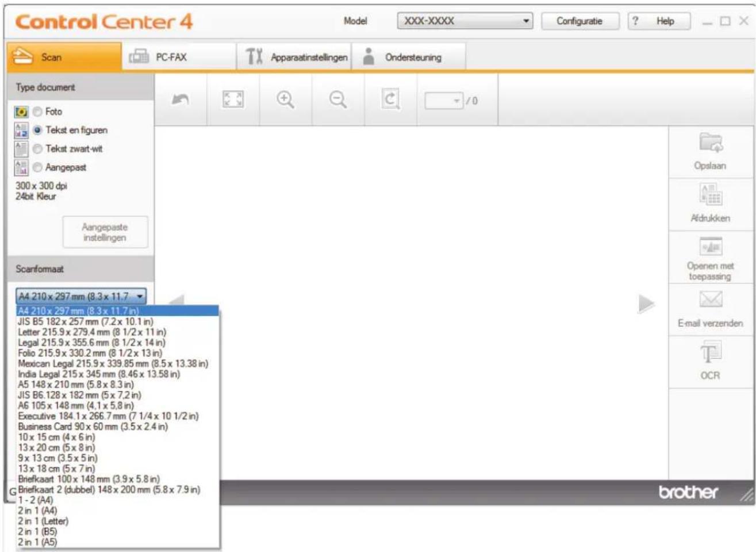
Task: Click the Openen met toepassing icon
Action: pyautogui.click(x=711, y=247)
